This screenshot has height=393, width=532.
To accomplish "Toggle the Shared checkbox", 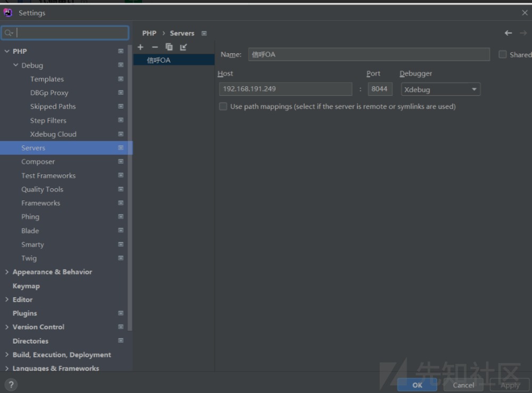I will tap(503, 54).
